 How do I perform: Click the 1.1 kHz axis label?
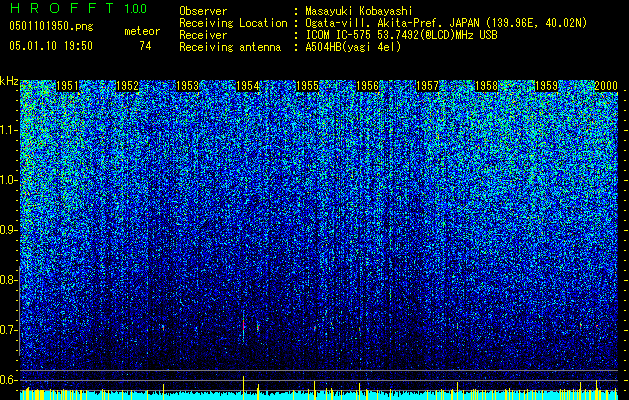7,130
